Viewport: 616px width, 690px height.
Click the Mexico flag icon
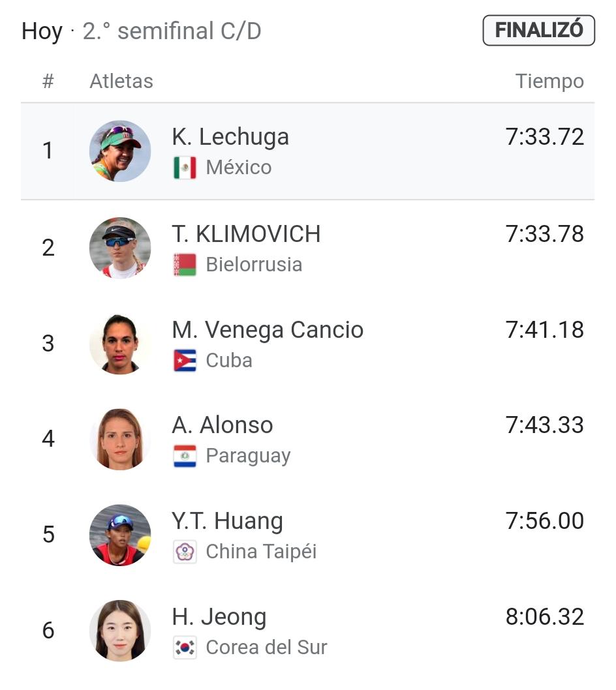point(185,168)
